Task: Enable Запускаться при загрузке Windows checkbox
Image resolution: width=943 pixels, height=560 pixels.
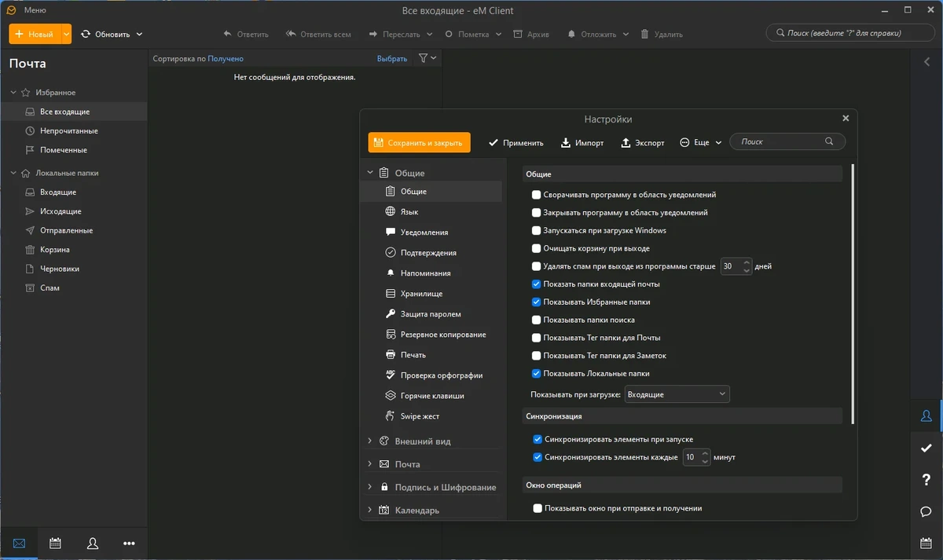Action: 537,231
